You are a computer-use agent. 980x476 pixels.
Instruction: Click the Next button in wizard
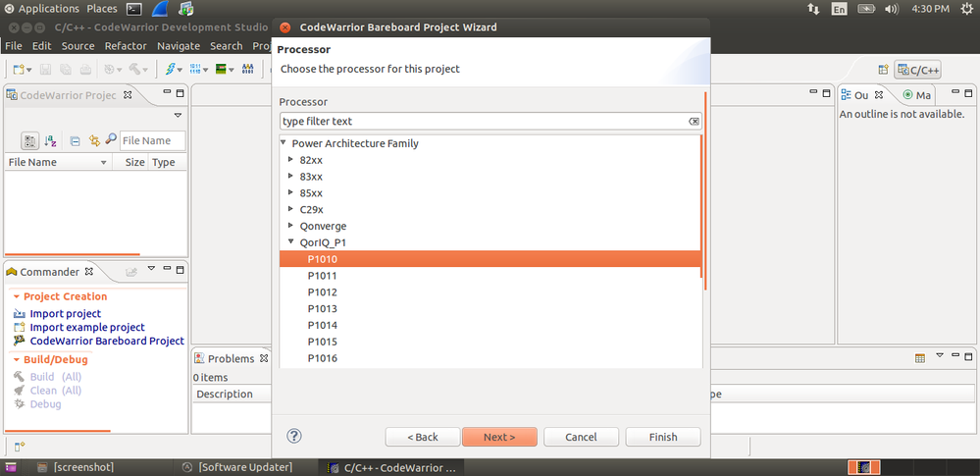pyautogui.click(x=499, y=437)
